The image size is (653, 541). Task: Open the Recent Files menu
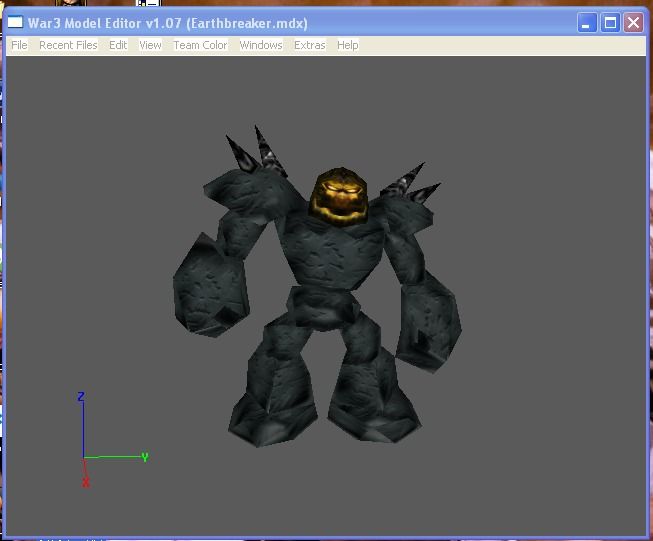(x=68, y=45)
